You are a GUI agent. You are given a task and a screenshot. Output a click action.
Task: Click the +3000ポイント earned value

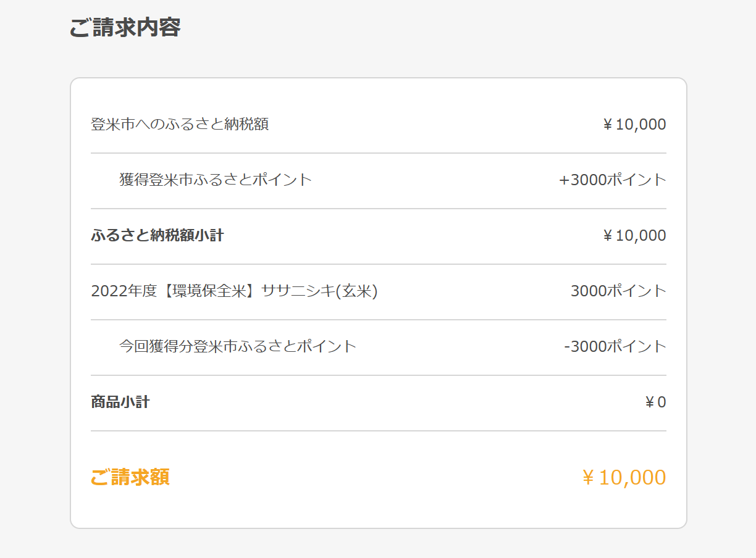[x=613, y=180]
